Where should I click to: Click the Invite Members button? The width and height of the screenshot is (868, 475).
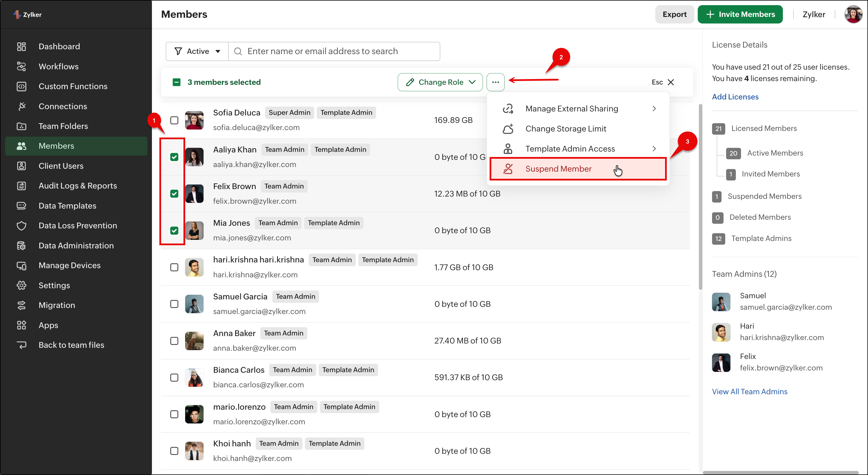click(x=740, y=14)
